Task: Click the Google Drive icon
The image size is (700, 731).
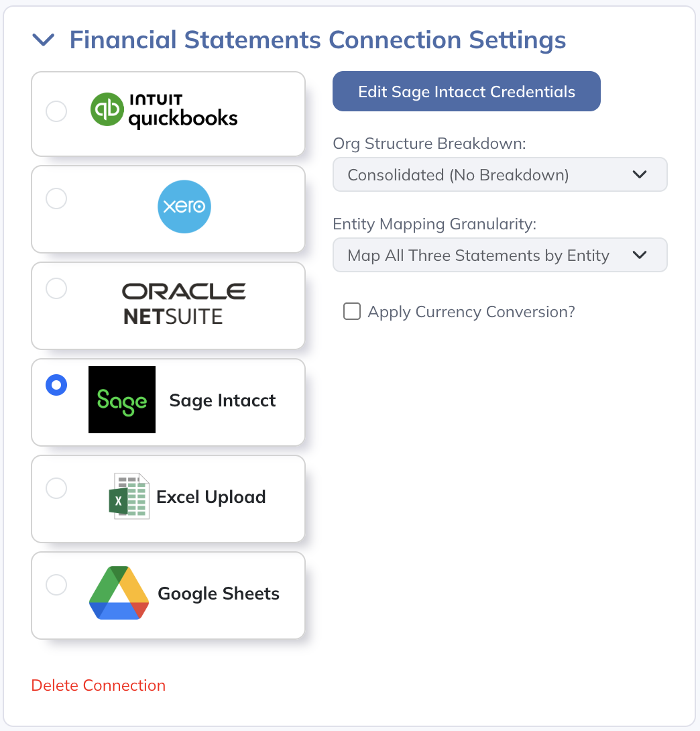Action: coord(119,593)
